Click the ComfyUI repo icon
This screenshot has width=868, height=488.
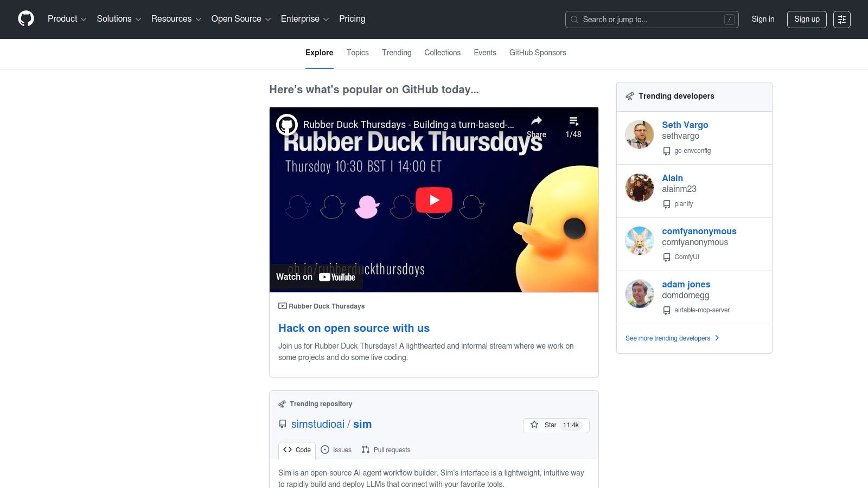[x=667, y=258]
